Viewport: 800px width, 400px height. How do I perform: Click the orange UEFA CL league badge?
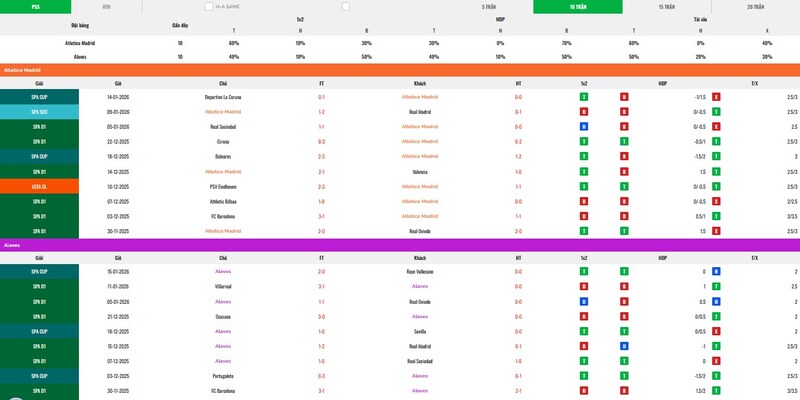point(39,186)
